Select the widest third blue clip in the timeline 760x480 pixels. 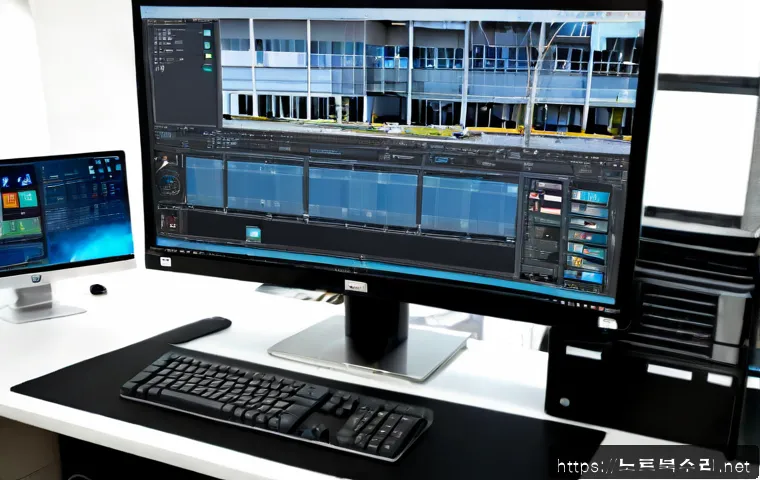(x=364, y=196)
